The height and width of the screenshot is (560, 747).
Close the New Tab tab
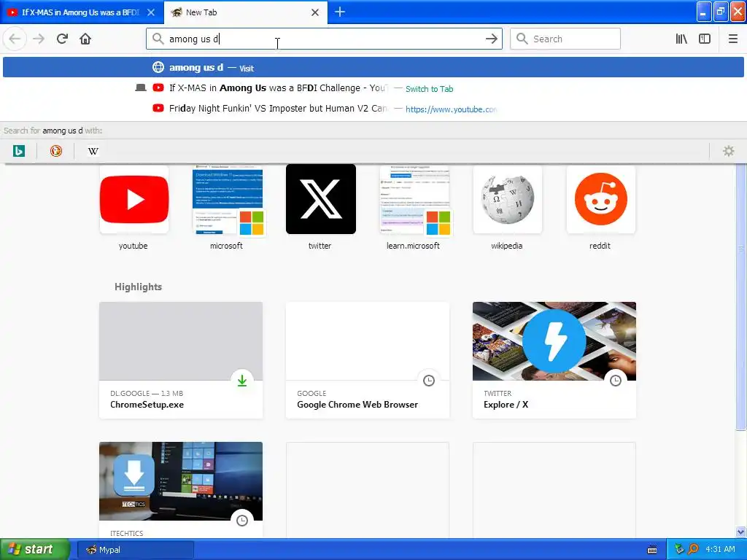(x=315, y=12)
